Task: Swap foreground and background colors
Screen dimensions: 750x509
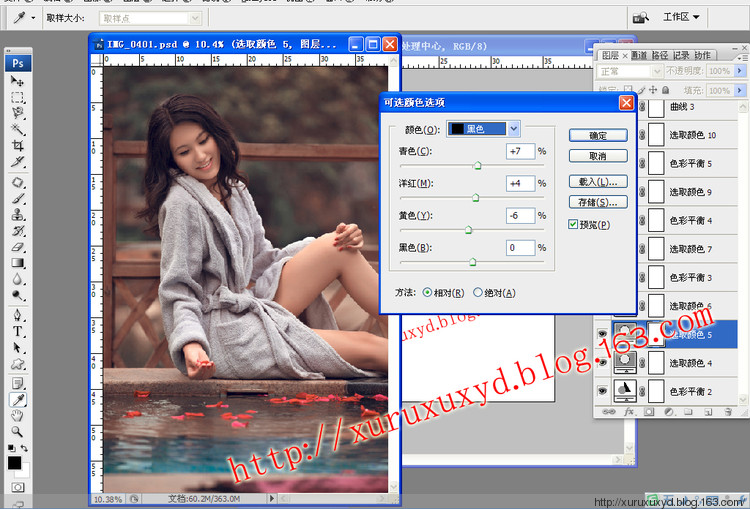Action: click(24, 449)
